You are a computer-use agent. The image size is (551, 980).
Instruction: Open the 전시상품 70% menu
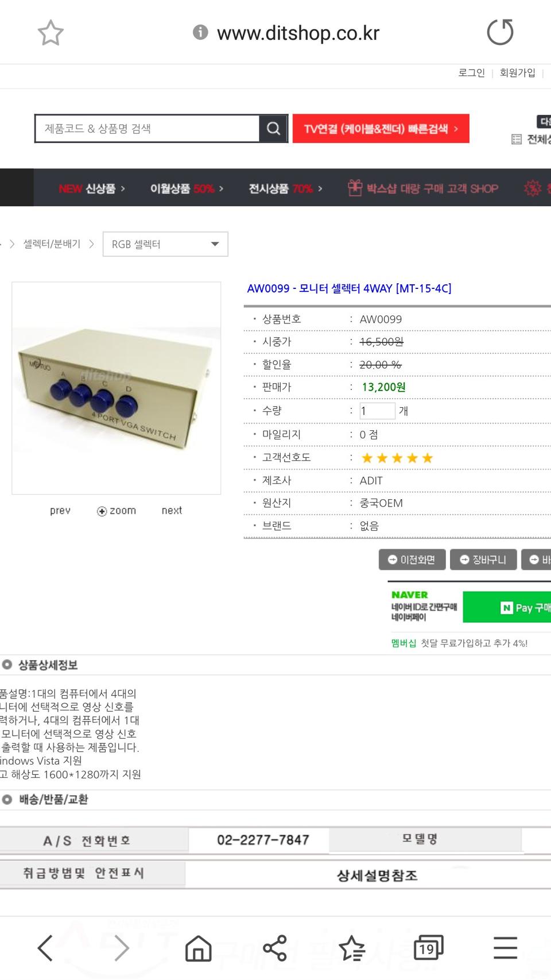[x=285, y=188]
